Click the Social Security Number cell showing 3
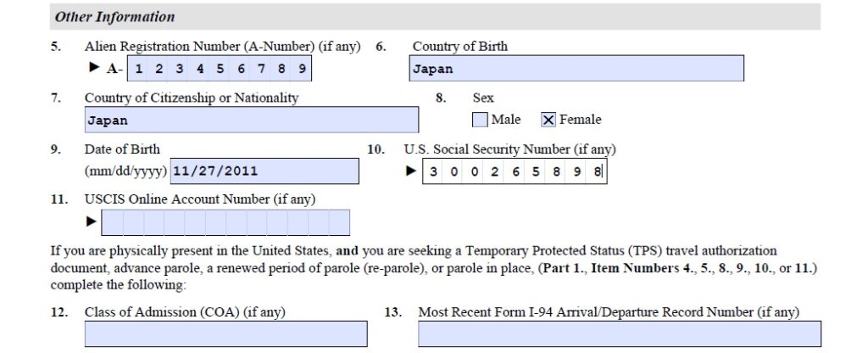The width and height of the screenshot is (868, 353). tap(434, 171)
